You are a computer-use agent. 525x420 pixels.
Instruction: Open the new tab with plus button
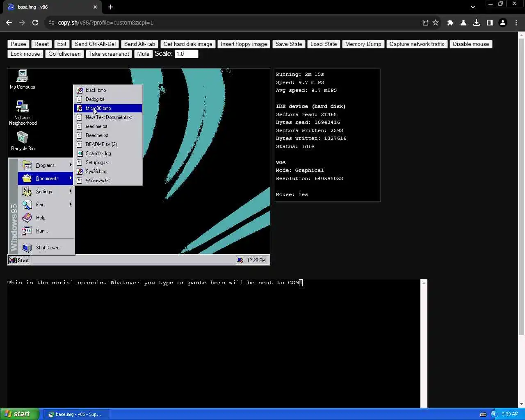111,7
